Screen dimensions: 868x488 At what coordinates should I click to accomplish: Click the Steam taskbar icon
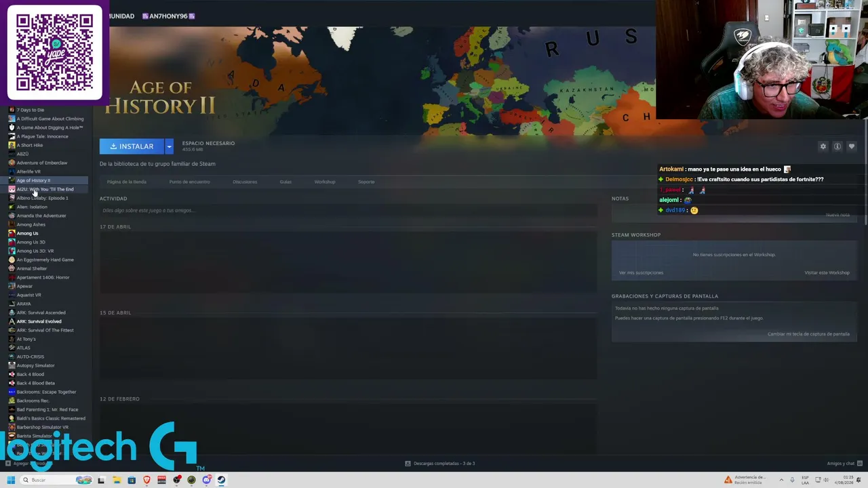(x=221, y=480)
